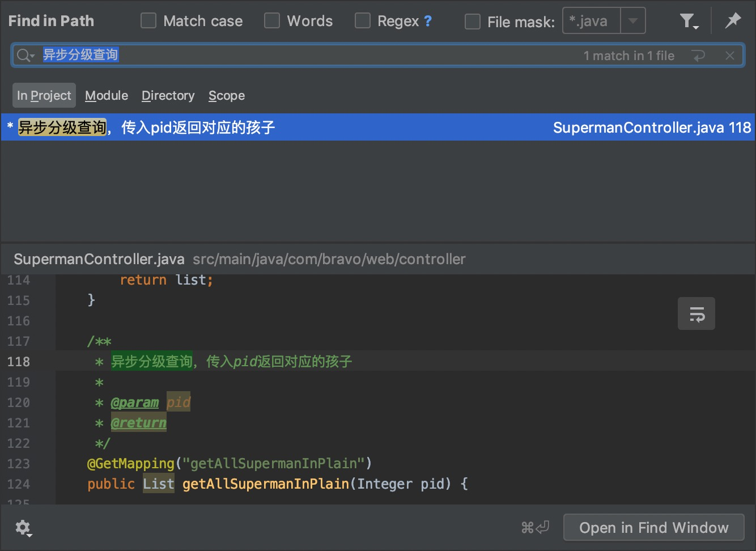756x551 pixels.
Task: Switch to the Directory scope tab
Action: [168, 96]
